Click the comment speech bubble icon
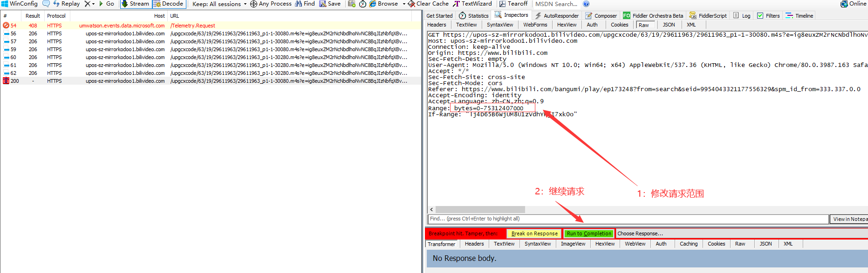 (x=46, y=4)
